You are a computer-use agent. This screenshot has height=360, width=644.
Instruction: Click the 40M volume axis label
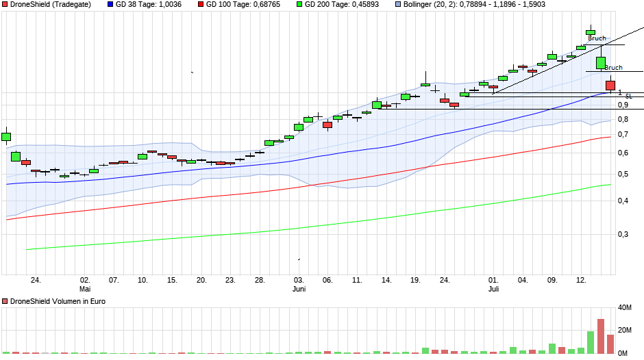[624, 308]
